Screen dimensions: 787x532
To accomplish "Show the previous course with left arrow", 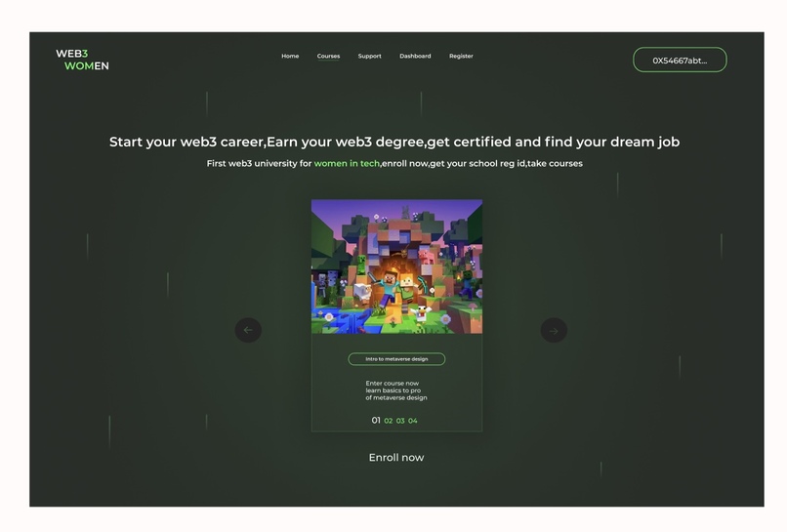I will [x=248, y=330].
